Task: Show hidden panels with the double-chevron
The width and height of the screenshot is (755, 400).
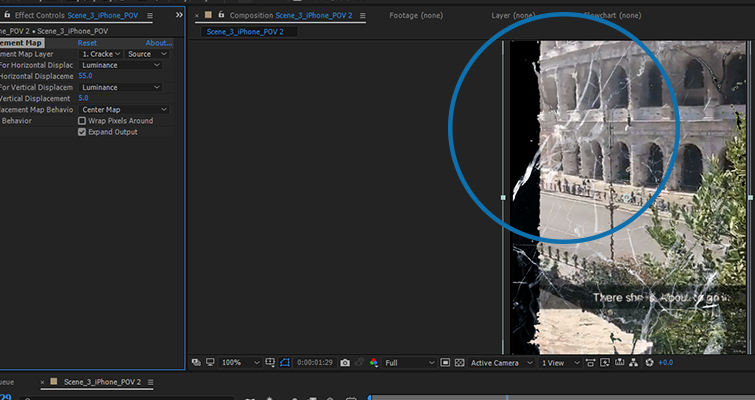Action: 179,15
